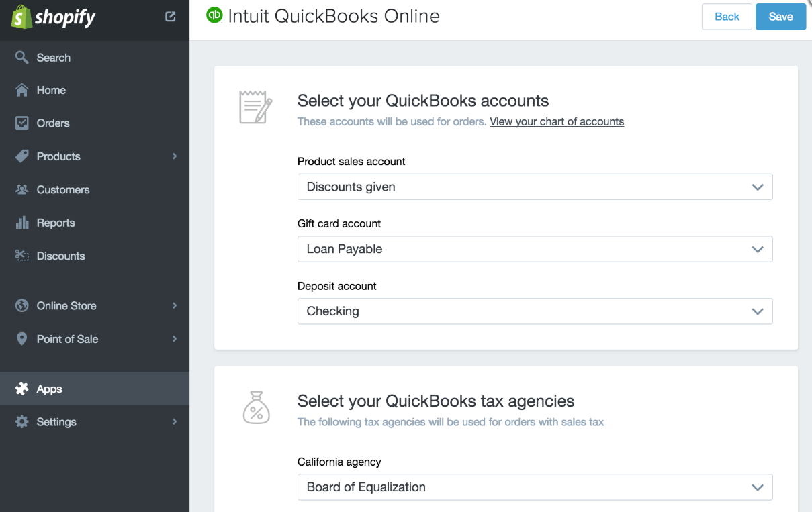Click the QuickBooks green logo icon
Image resolution: width=812 pixels, height=512 pixels.
(214, 15)
